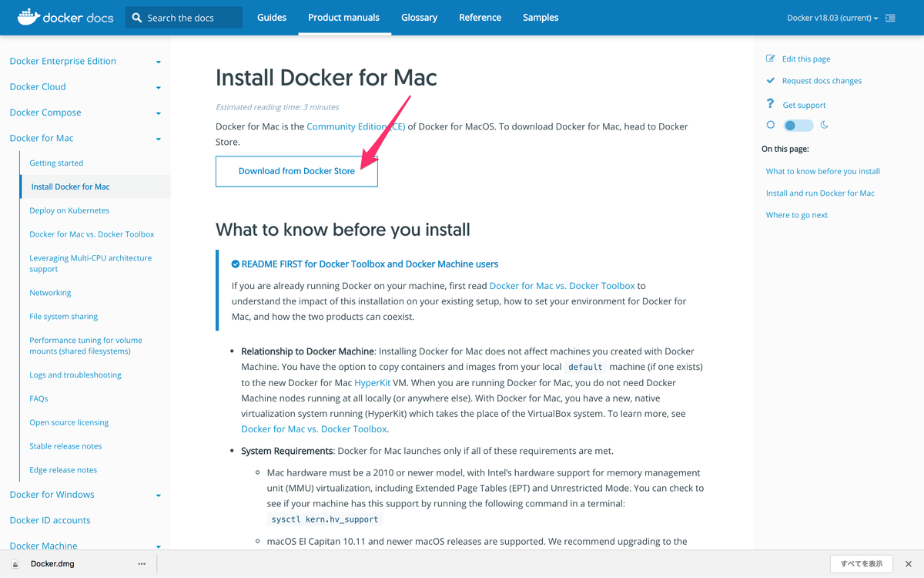Open Deploy on Kubernetes sidebar item
This screenshot has width=924, height=578.
[69, 210]
